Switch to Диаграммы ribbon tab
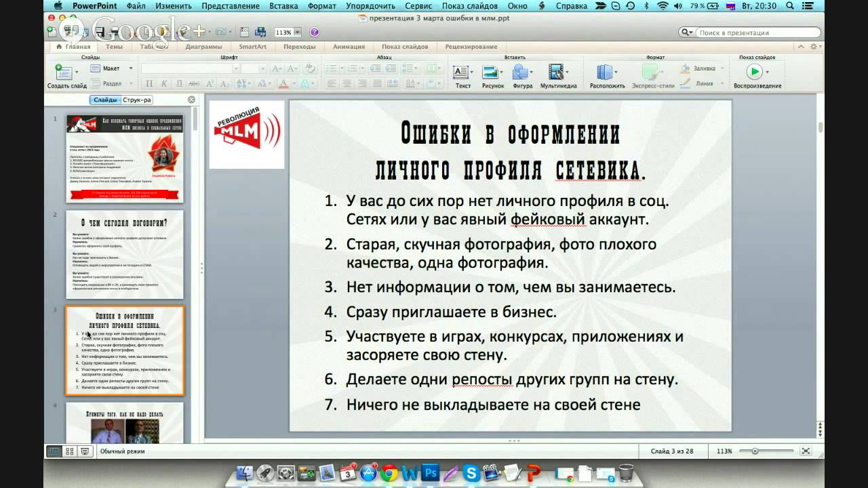The image size is (868, 488). point(203,47)
